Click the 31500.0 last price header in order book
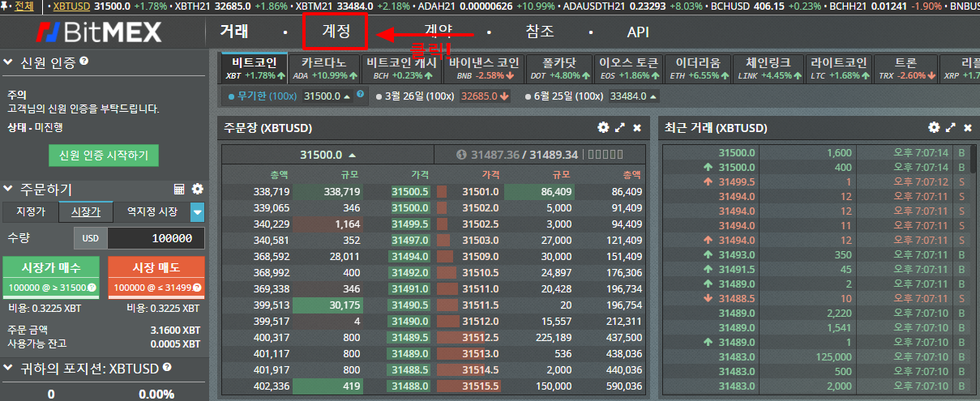Viewport: 980px width, 401px height. (327, 155)
